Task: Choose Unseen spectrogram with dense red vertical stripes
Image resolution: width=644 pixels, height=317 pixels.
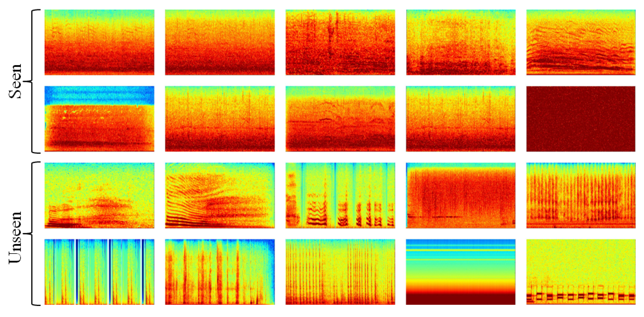Action: click(581, 195)
